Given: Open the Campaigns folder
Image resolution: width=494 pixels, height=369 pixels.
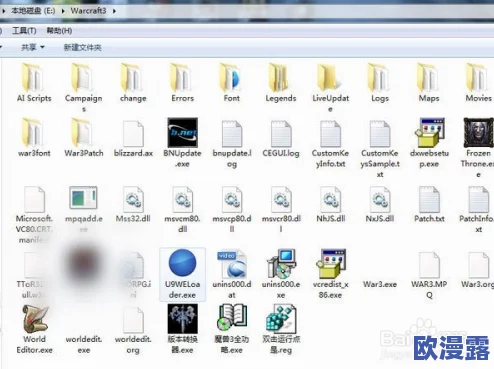Looking at the screenshot, I should [x=83, y=87].
